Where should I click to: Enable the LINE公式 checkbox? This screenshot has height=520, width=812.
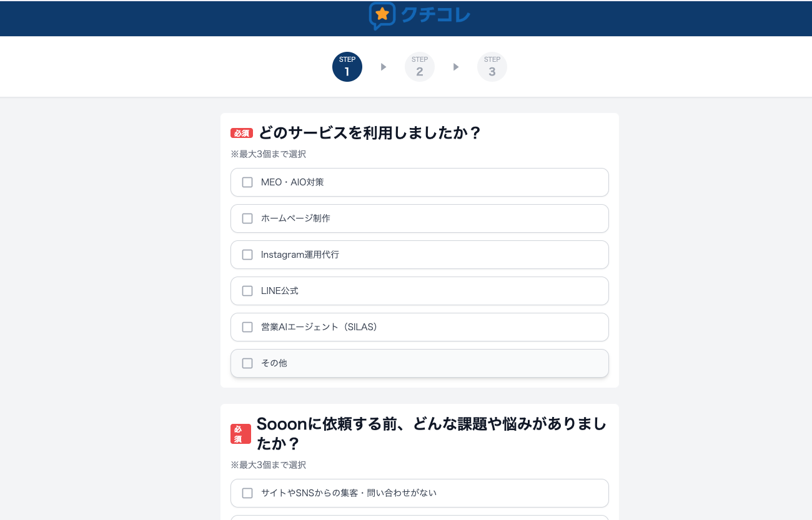[x=247, y=291]
